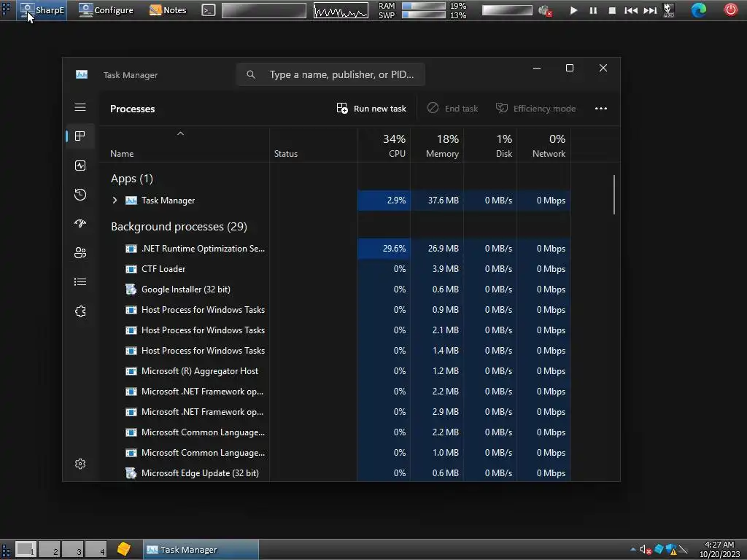Click the tray clock showing 4:27 AM
Image resolution: width=747 pixels, height=560 pixels.
click(719, 550)
